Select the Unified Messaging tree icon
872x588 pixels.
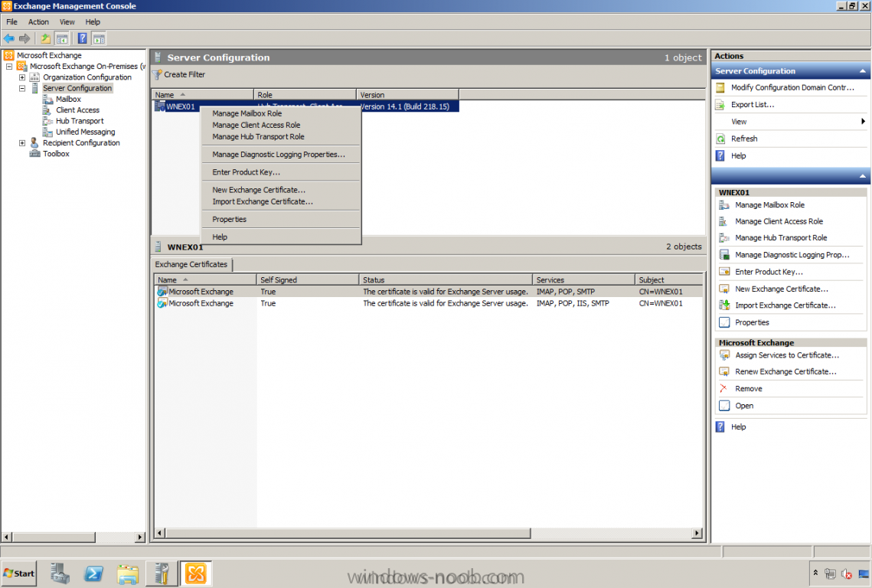47,132
